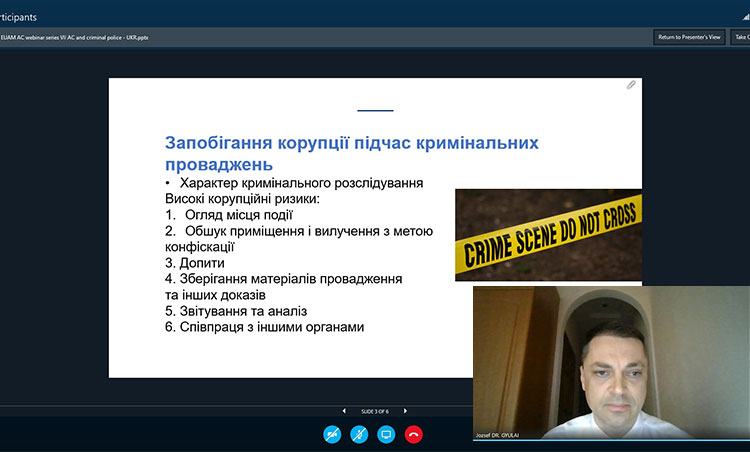The image size is (750, 452).
Task: Click the word 'конфіскації'
Action: pos(199,247)
